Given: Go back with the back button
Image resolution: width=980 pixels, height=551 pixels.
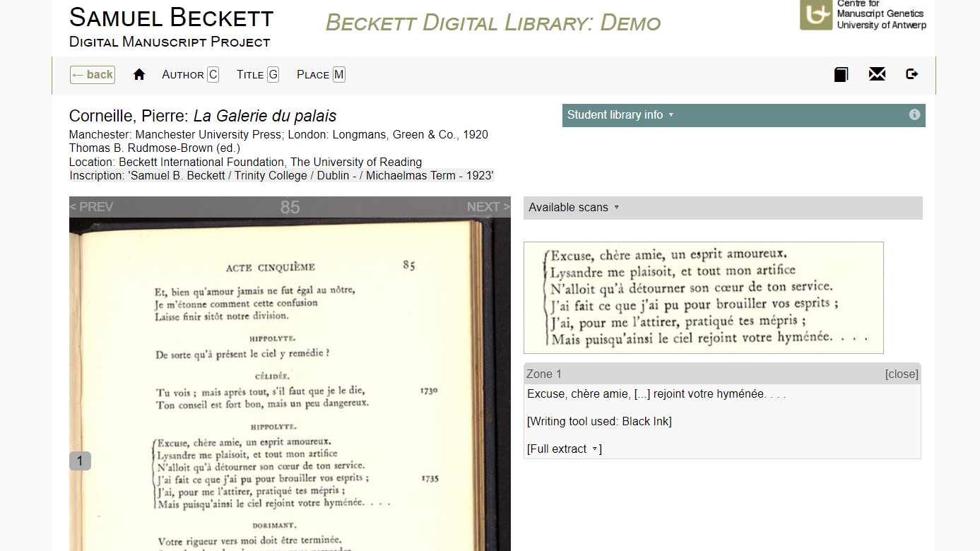Looking at the screenshot, I should click(93, 75).
